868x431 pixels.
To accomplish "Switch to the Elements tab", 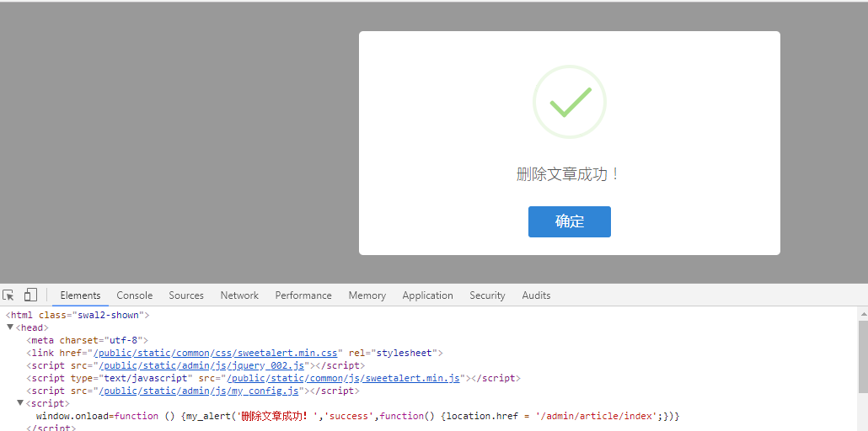I will coord(80,295).
